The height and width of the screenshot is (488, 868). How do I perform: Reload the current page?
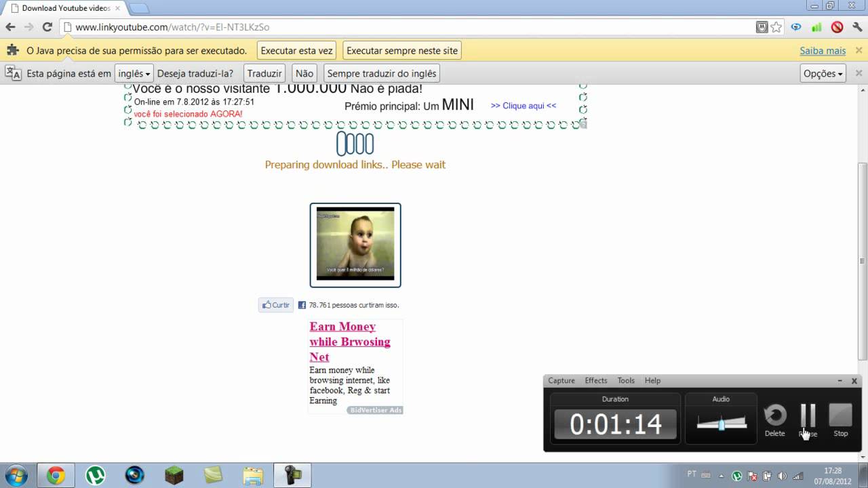pyautogui.click(x=47, y=27)
